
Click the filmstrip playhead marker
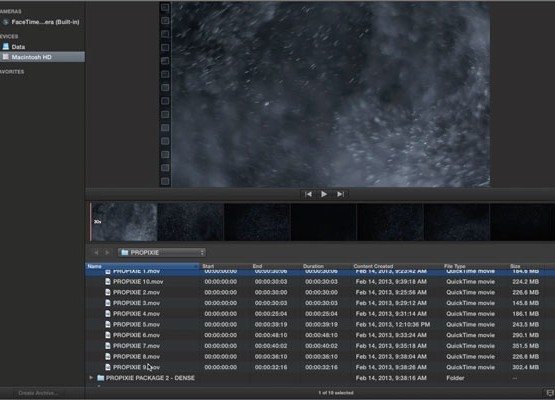pos(90,222)
